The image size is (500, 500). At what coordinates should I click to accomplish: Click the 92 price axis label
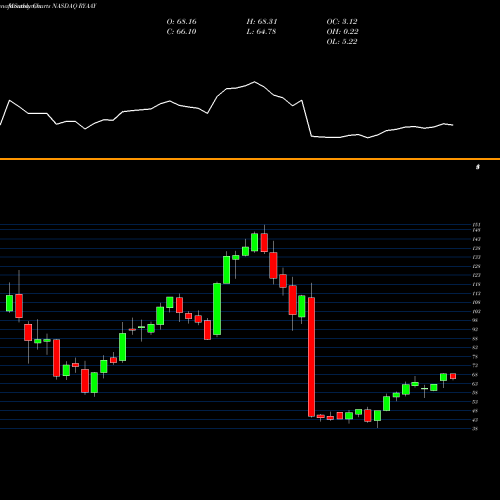pos(475,329)
